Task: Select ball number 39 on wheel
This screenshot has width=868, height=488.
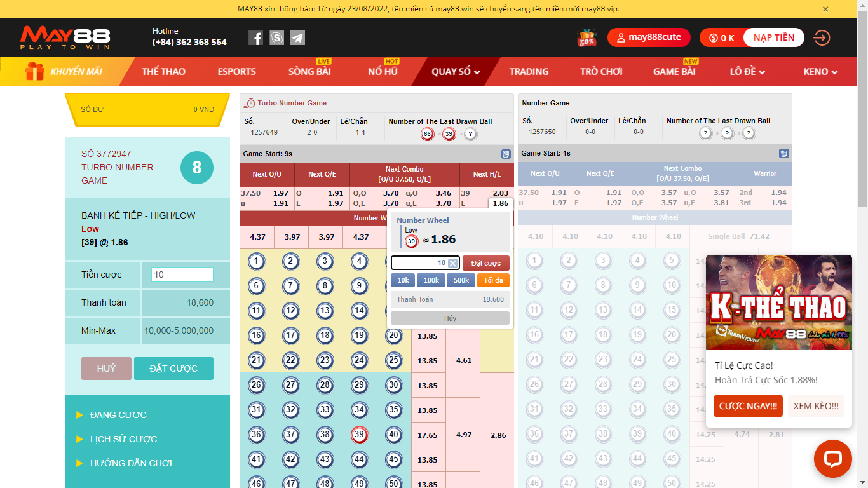Action: pos(360,435)
